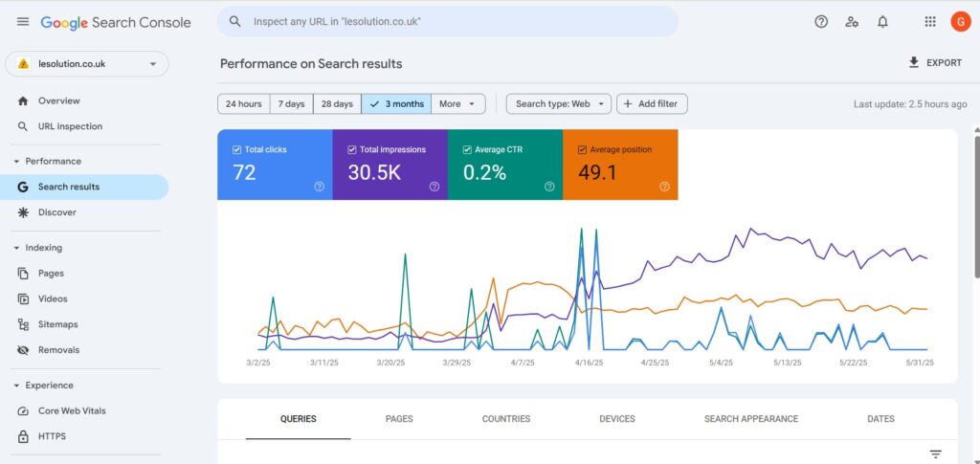
Task: Open the Google apps grid
Action: 930,22
